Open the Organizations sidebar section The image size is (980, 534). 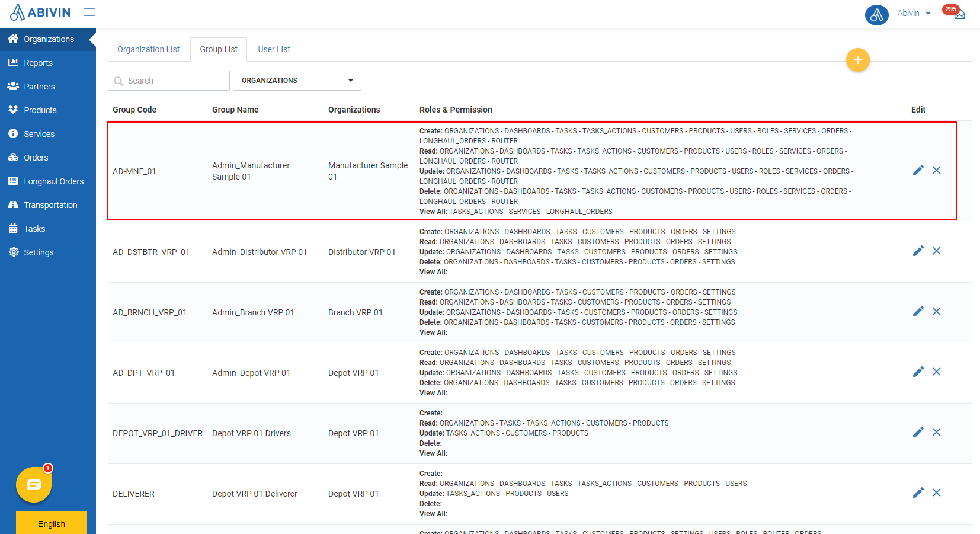(x=48, y=39)
